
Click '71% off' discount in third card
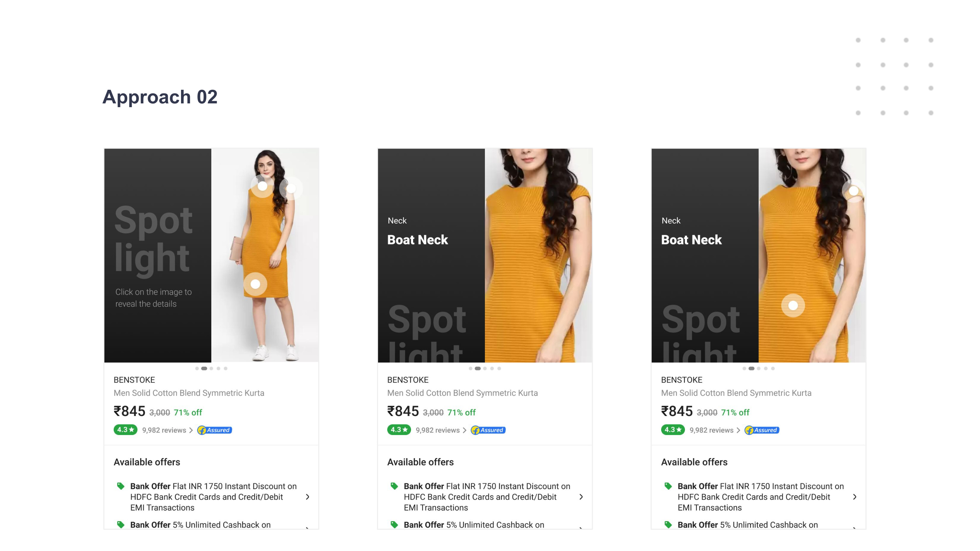[735, 412]
